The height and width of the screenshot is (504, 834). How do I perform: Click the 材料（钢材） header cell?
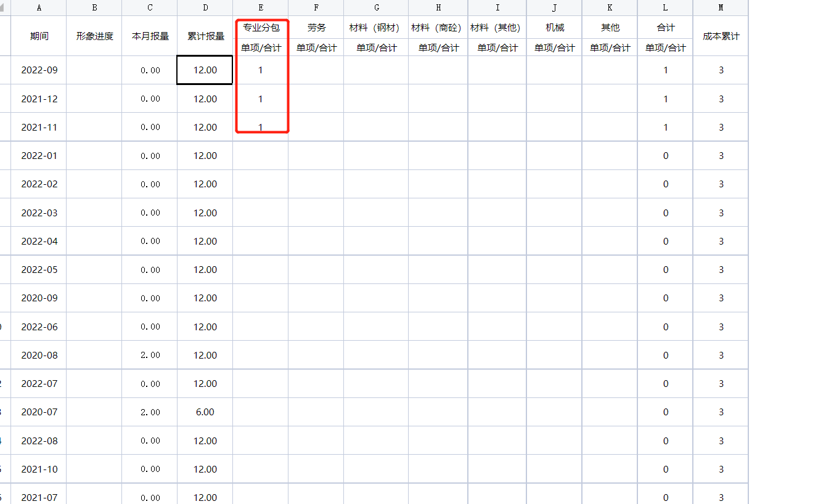[x=376, y=27]
